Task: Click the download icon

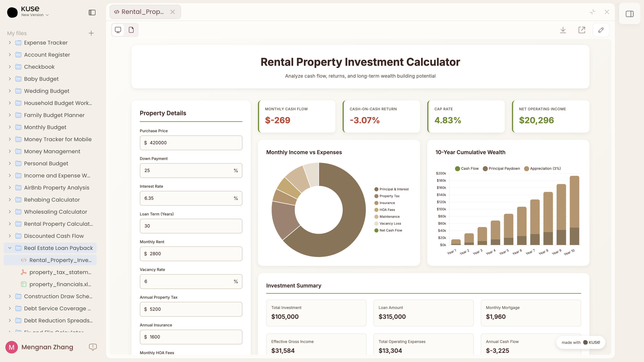Action: [x=563, y=30]
